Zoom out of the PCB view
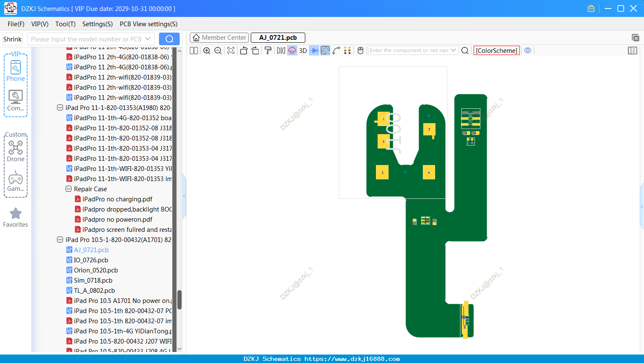 218,50
